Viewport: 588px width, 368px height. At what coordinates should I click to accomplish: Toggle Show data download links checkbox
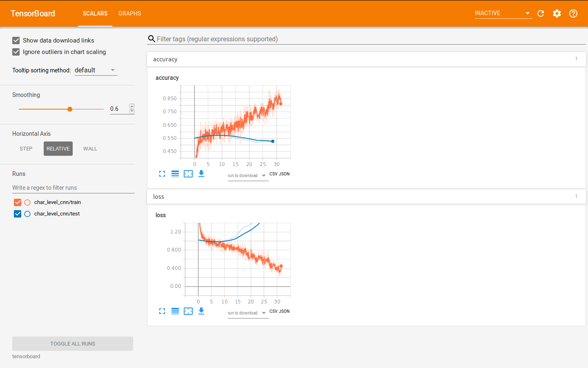pyautogui.click(x=16, y=40)
